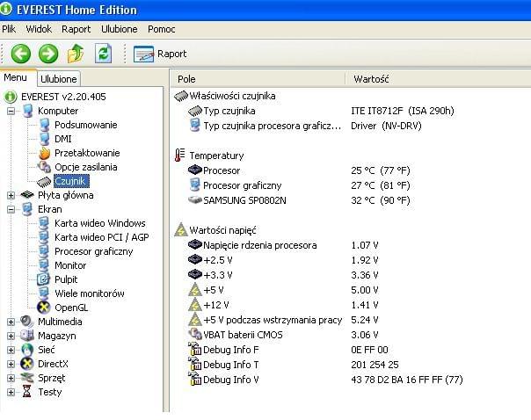Select Karta wideo Windows tree item
This screenshot has height=420, width=531.
(100, 223)
